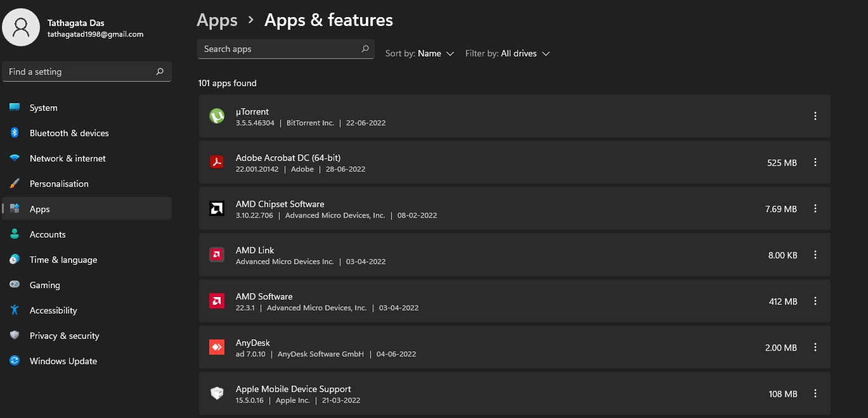Click the Find a setting search box
This screenshot has height=418, width=868.
tap(87, 72)
